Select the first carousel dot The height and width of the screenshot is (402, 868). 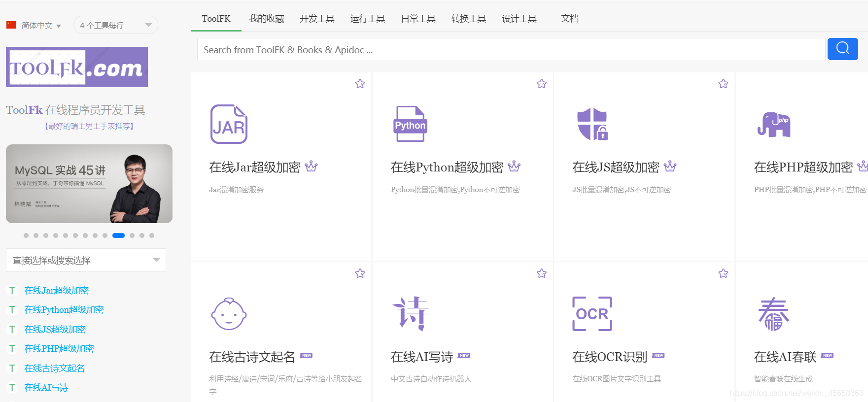point(26,235)
